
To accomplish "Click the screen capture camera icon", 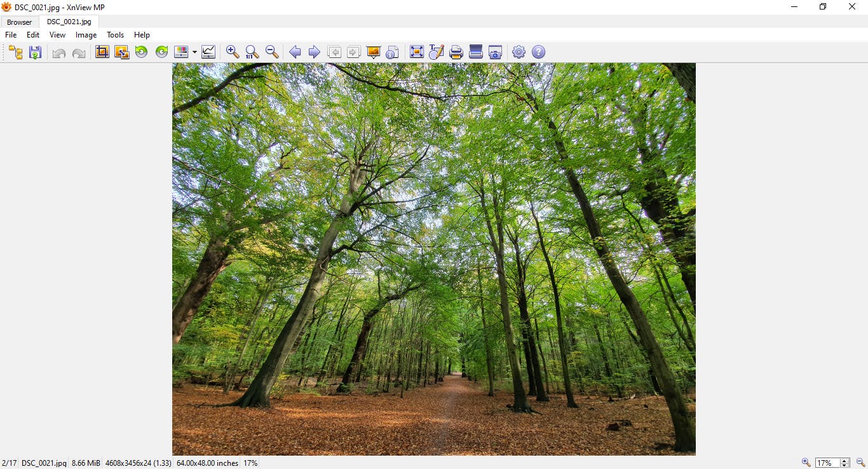I will pos(495,52).
